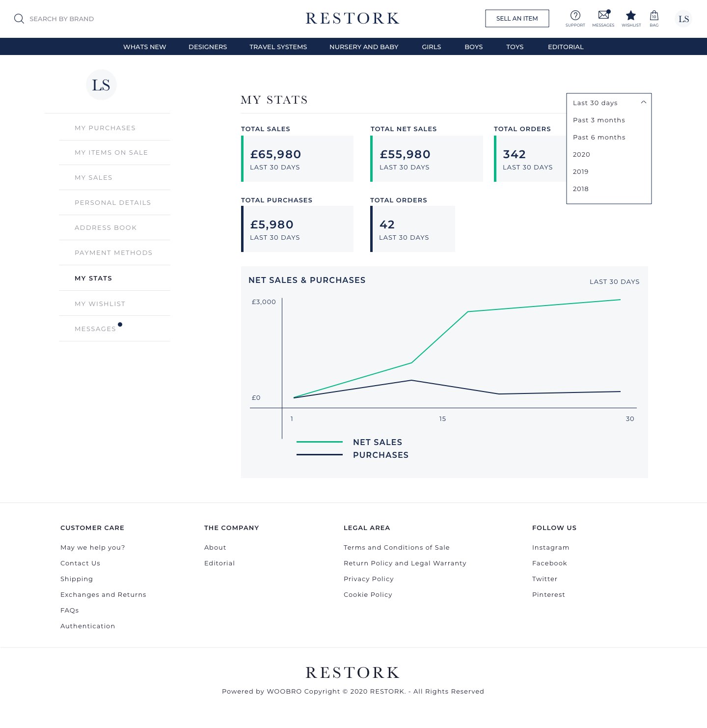This screenshot has width=707, height=728.
Task: Open Girls menu
Action: 432,47
